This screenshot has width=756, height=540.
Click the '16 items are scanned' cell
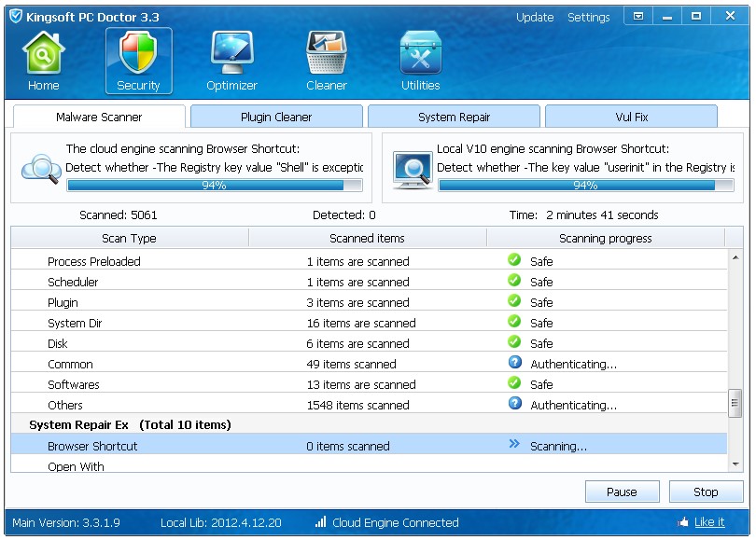pyautogui.click(x=361, y=324)
